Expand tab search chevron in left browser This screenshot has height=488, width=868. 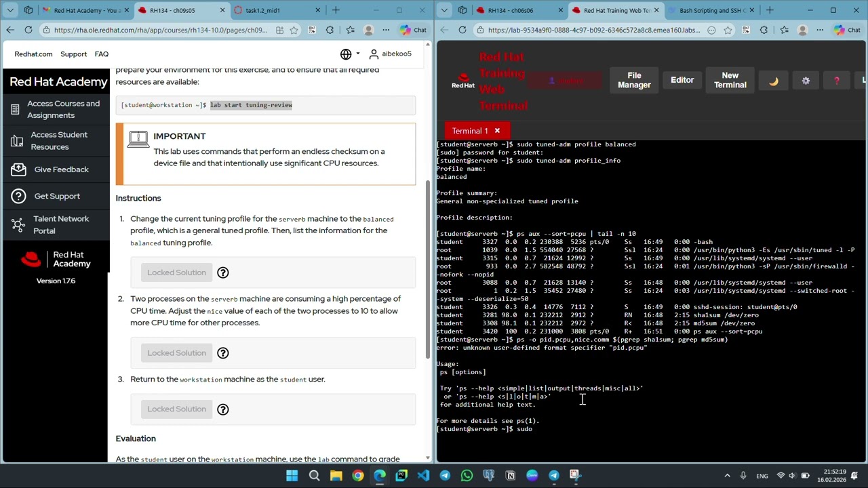(x=9, y=10)
